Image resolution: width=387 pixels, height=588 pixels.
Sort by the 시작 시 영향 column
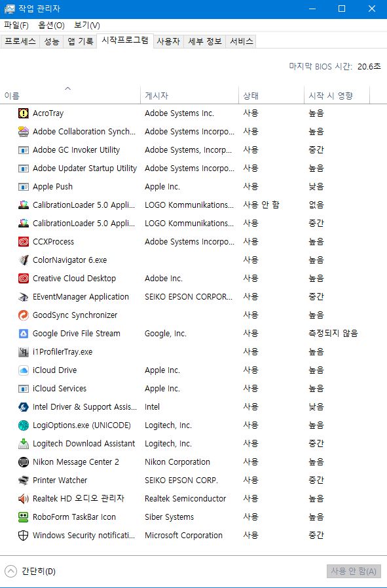click(337, 96)
